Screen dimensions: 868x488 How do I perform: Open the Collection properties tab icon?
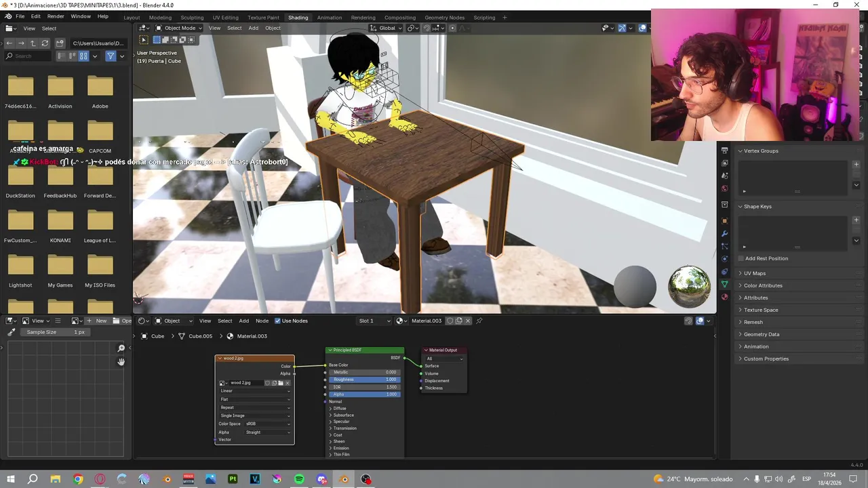pyautogui.click(x=724, y=204)
